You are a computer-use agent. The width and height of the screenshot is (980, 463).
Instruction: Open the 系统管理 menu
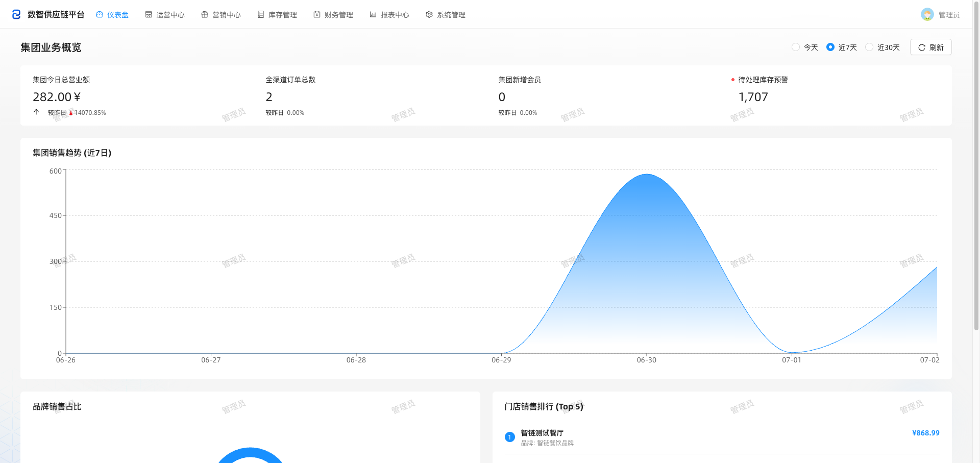(x=446, y=15)
